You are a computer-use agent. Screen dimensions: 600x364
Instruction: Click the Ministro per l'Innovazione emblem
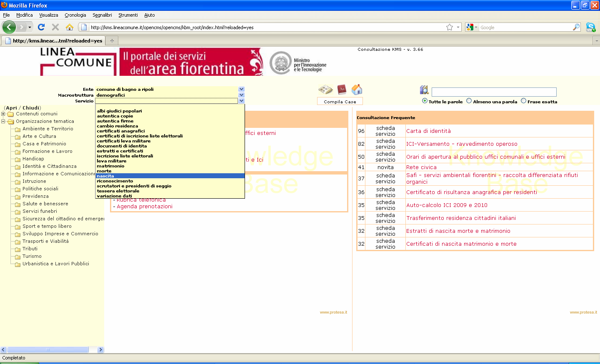tap(281, 63)
